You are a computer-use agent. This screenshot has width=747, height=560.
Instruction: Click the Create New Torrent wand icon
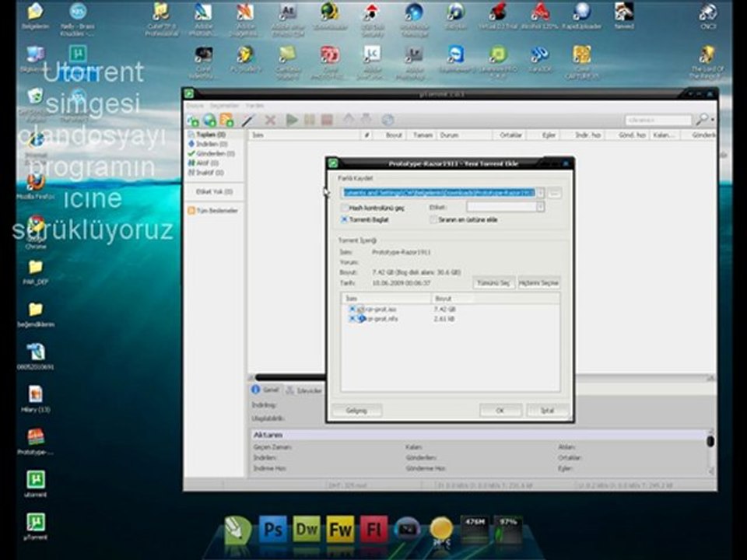click(x=247, y=120)
